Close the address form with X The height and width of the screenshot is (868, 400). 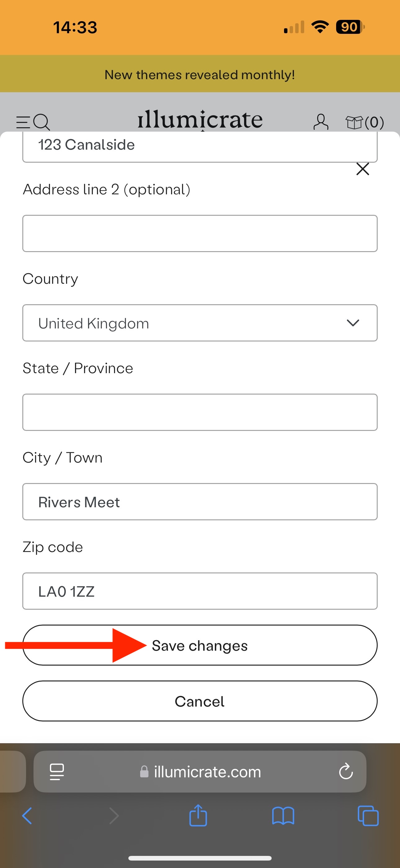coord(362,169)
